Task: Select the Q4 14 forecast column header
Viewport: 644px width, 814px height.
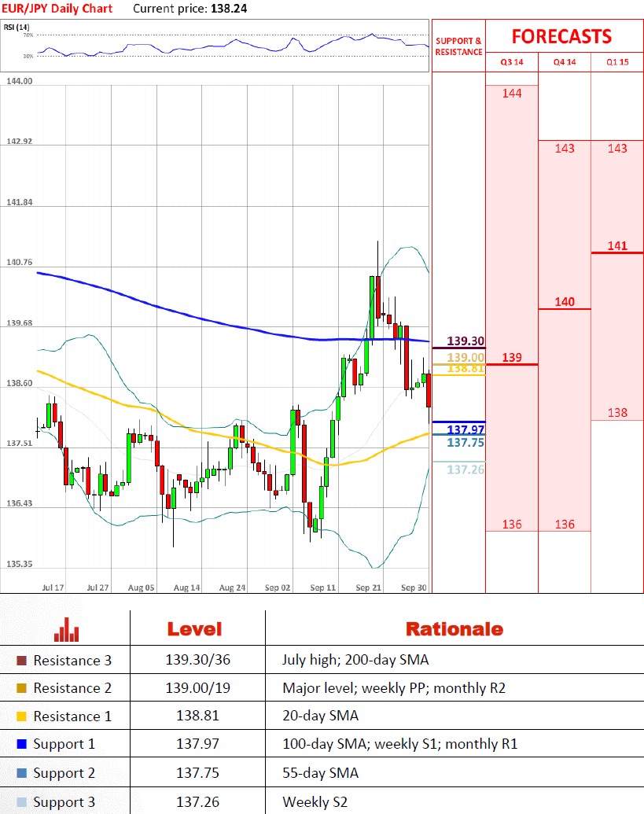Action: (x=565, y=62)
